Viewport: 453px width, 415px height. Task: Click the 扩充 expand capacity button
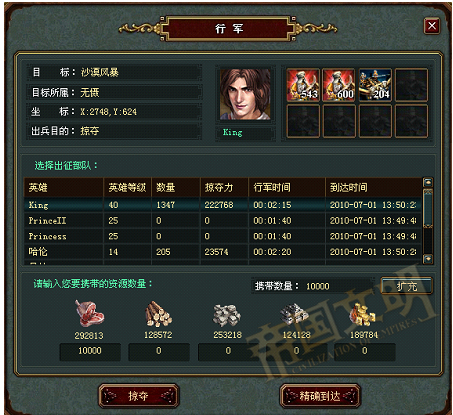click(407, 286)
